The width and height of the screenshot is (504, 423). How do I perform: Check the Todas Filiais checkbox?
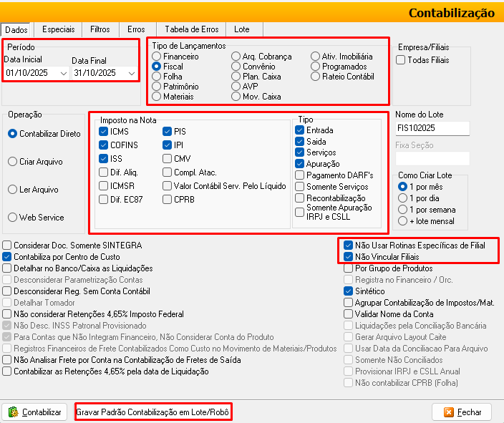pos(401,60)
